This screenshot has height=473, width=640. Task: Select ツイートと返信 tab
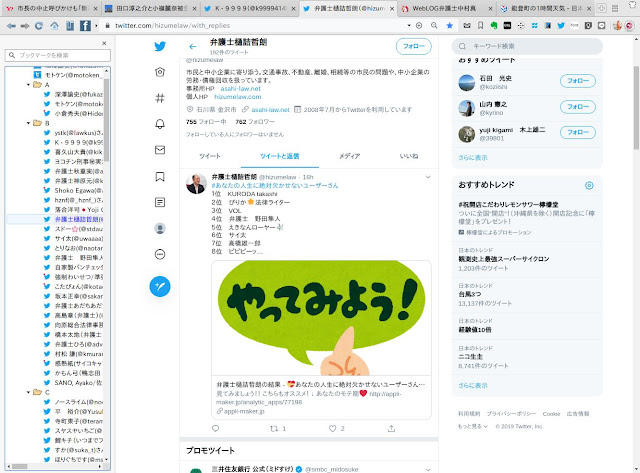tap(280, 156)
